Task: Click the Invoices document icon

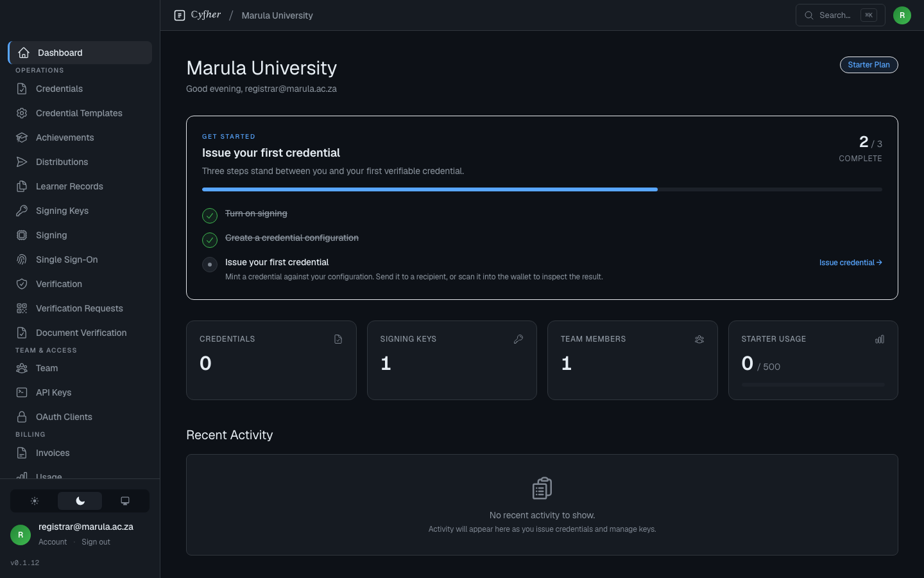Action: click(x=22, y=453)
